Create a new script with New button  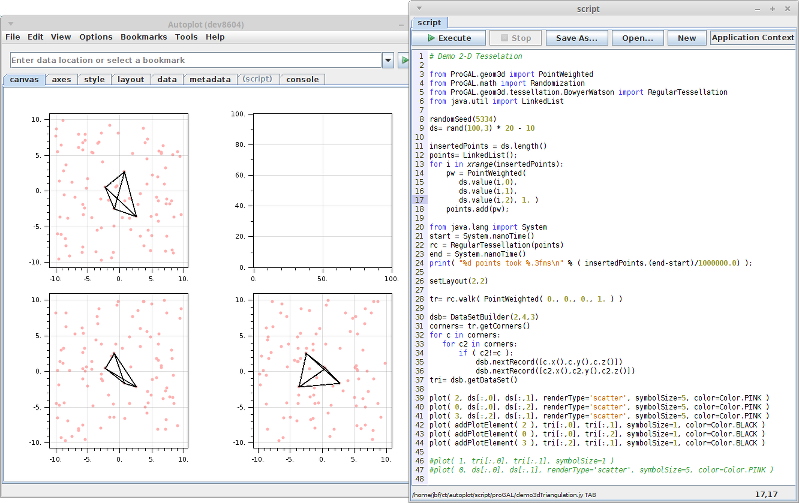[686, 38]
